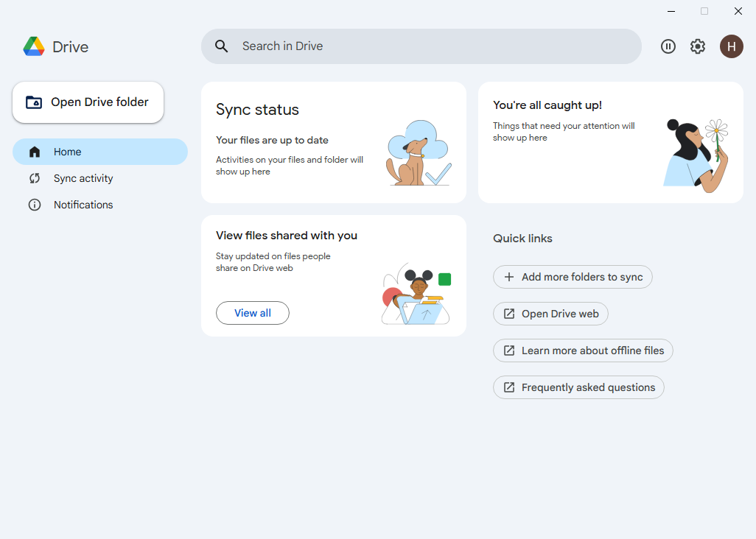The width and height of the screenshot is (756, 539).
Task: Select the Home sidebar entry
Action: (67, 151)
